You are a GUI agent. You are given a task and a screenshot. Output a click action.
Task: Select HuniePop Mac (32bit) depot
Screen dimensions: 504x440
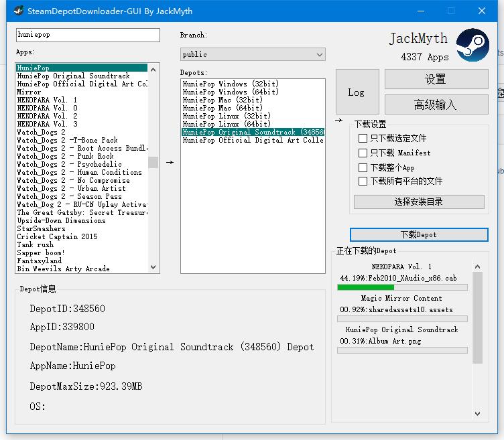pos(253,100)
